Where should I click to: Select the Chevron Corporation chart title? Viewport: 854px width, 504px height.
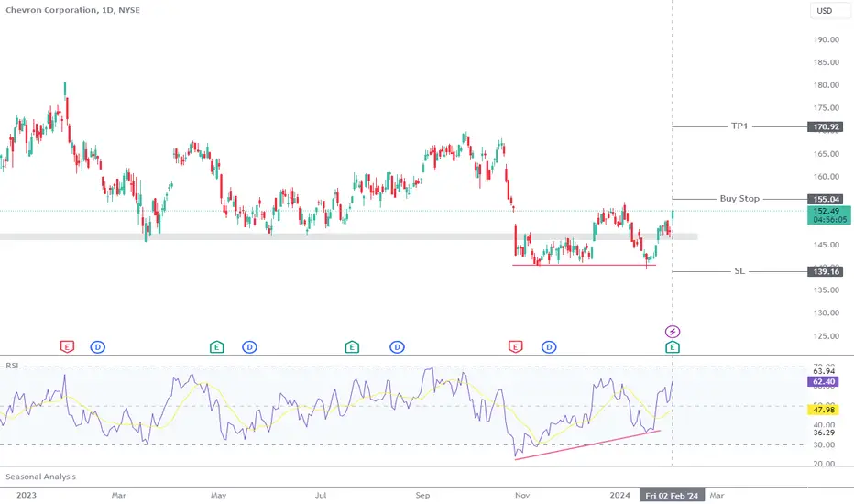[x=72, y=10]
